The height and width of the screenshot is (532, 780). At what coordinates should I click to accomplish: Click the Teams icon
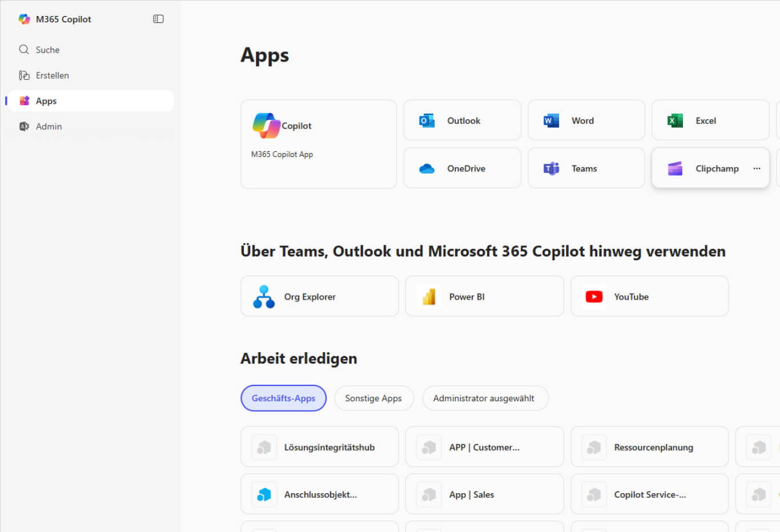(551, 168)
